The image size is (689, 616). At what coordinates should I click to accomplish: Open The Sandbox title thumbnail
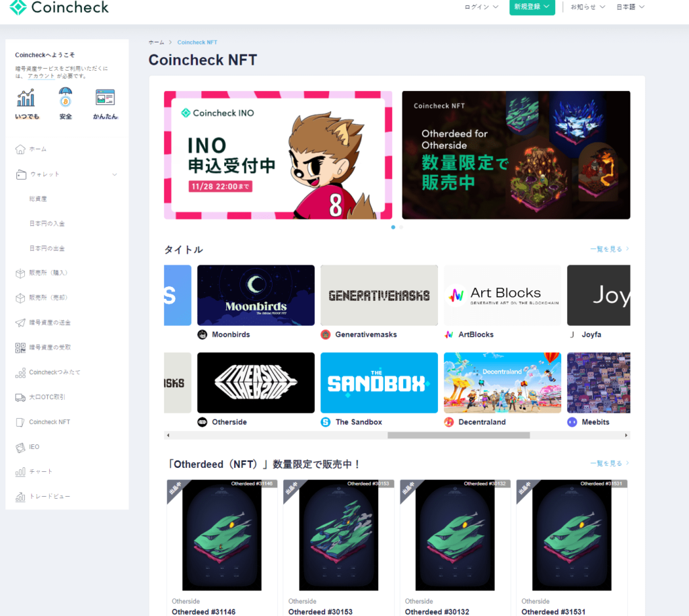379,382
